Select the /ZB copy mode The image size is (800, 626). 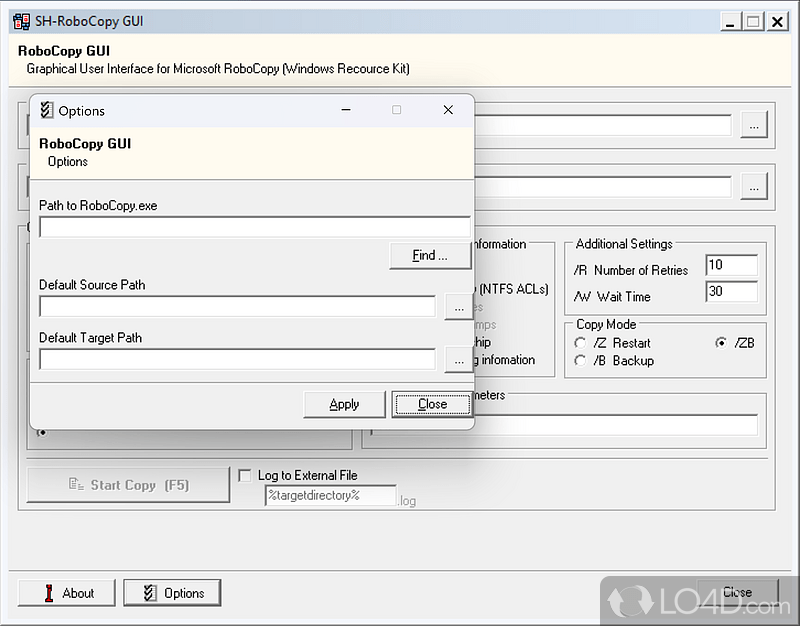pyautogui.click(x=721, y=343)
